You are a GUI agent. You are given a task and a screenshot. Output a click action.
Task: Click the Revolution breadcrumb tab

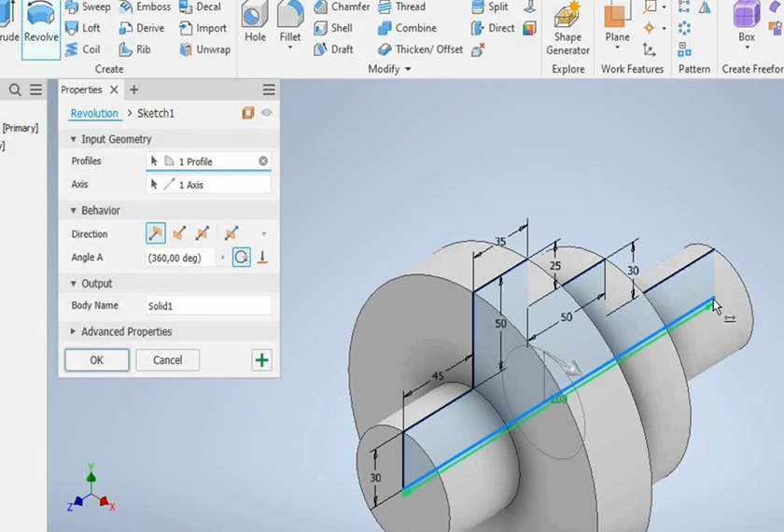point(94,113)
